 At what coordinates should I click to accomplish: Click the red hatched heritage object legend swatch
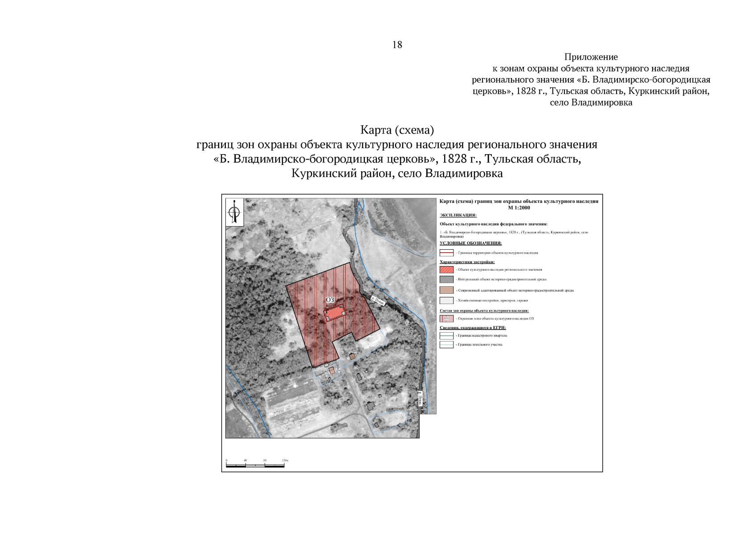(446, 270)
